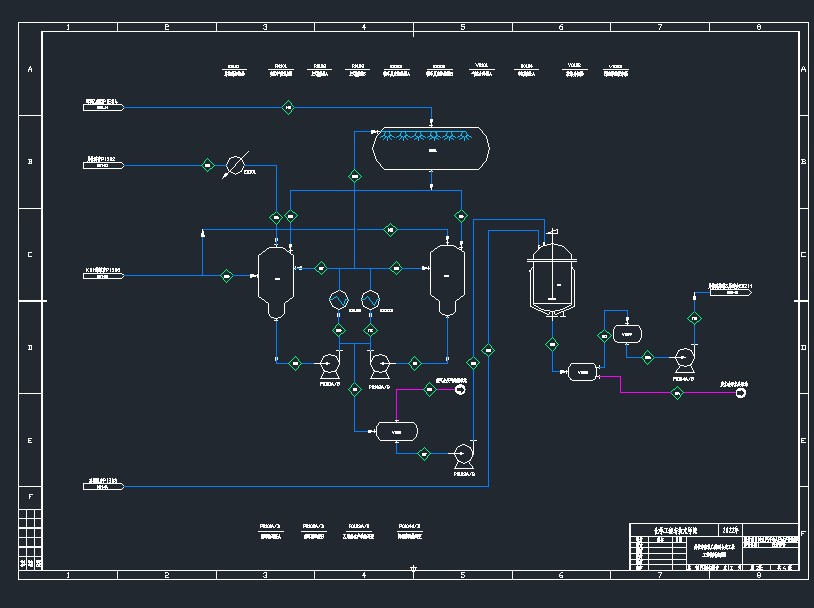Image resolution: width=814 pixels, height=608 pixels.
Task: Select the small horizontal tank at the bottom center
Action: 397,431
